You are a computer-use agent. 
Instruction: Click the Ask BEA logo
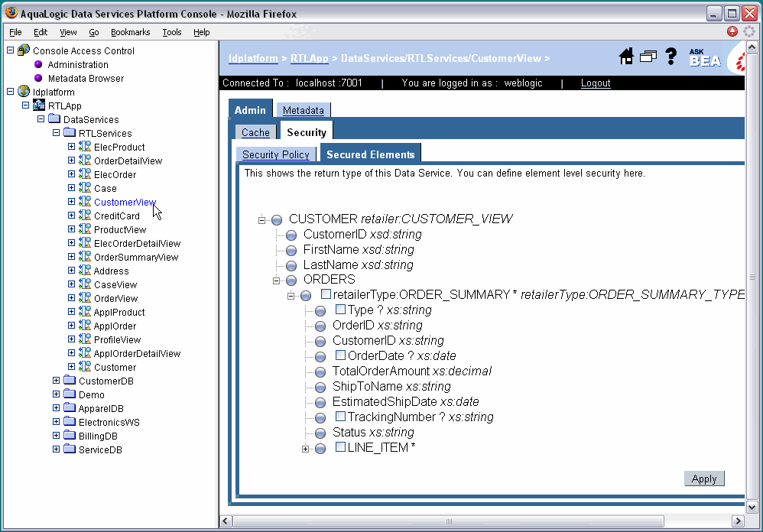704,57
